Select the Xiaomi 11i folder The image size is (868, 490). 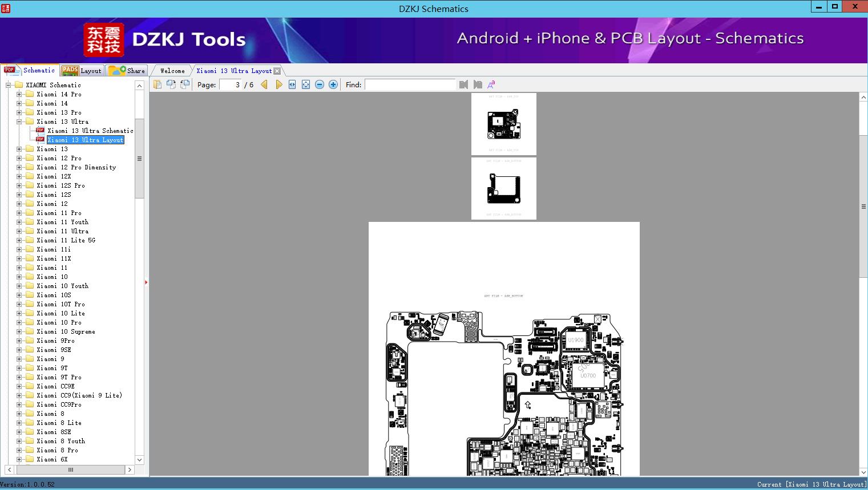54,249
